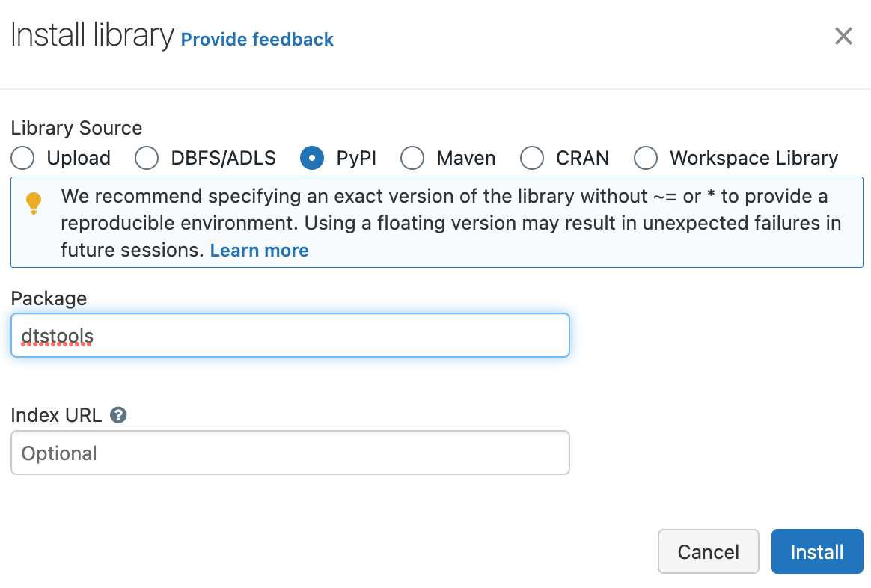Click the Library Source label

[x=76, y=128]
